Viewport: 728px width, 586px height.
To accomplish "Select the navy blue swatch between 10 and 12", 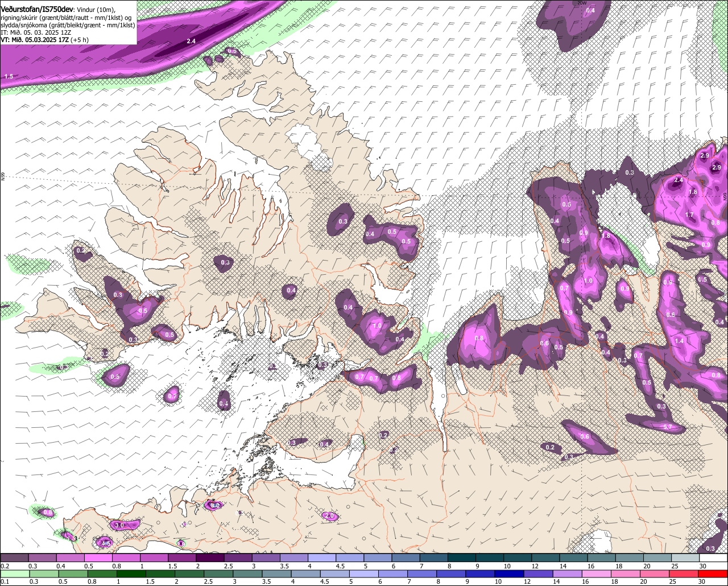I will [x=509, y=574].
